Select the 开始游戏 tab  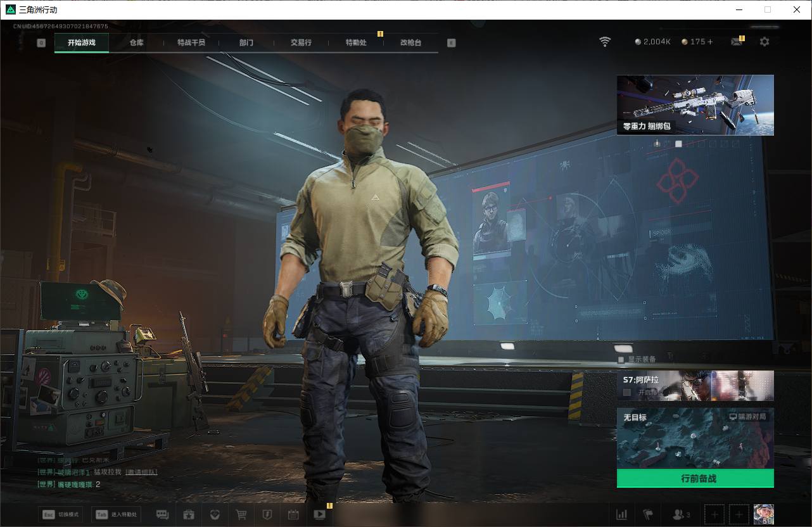[82, 42]
